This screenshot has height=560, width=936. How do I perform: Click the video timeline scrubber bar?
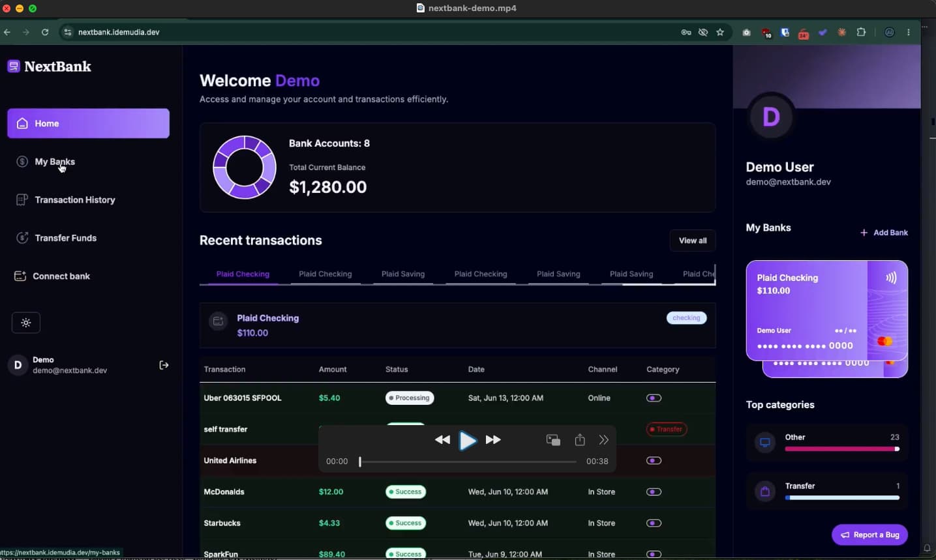click(x=468, y=462)
